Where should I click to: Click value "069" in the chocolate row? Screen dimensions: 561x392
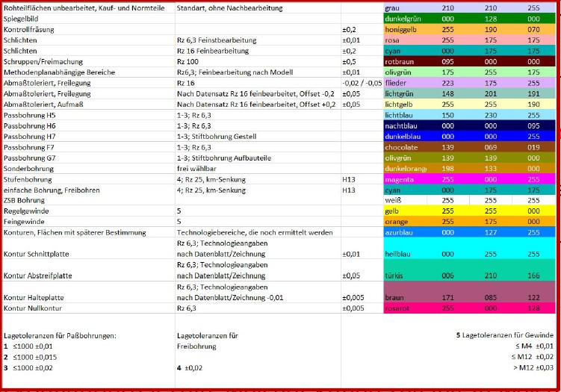pyautogui.click(x=491, y=147)
